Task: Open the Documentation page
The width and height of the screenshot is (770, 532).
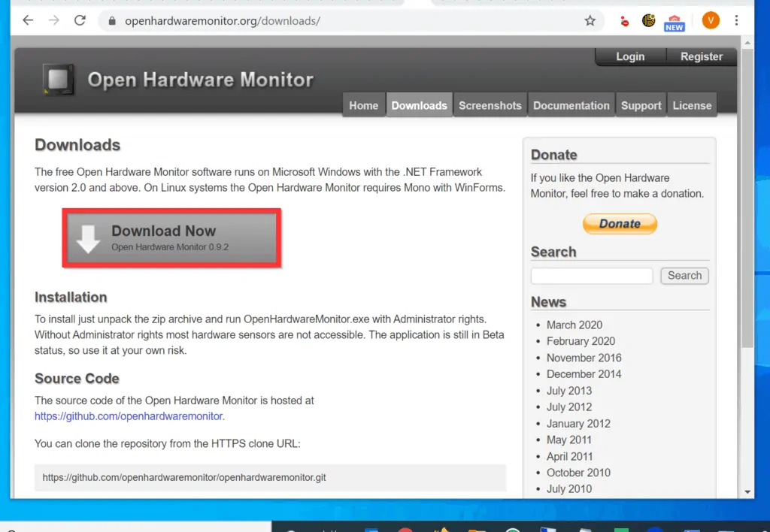Action: (571, 105)
